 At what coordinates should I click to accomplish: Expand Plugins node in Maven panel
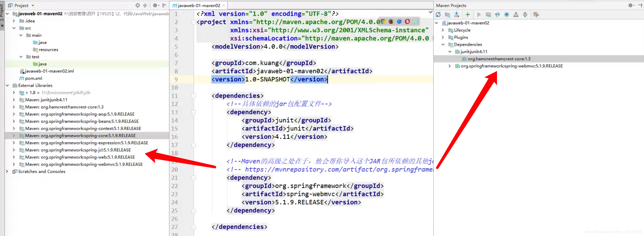tap(443, 37)
